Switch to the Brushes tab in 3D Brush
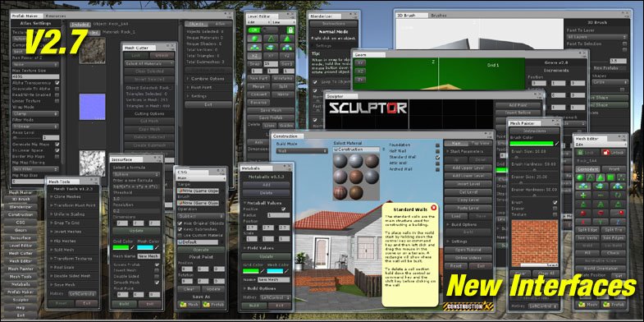 pos(439,16)
